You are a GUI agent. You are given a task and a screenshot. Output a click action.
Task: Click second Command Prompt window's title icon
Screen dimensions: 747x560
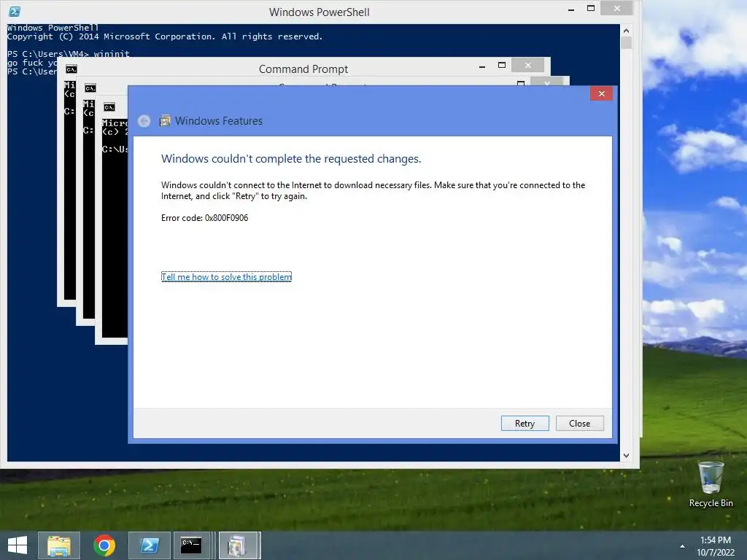click(x=90, y=88)
